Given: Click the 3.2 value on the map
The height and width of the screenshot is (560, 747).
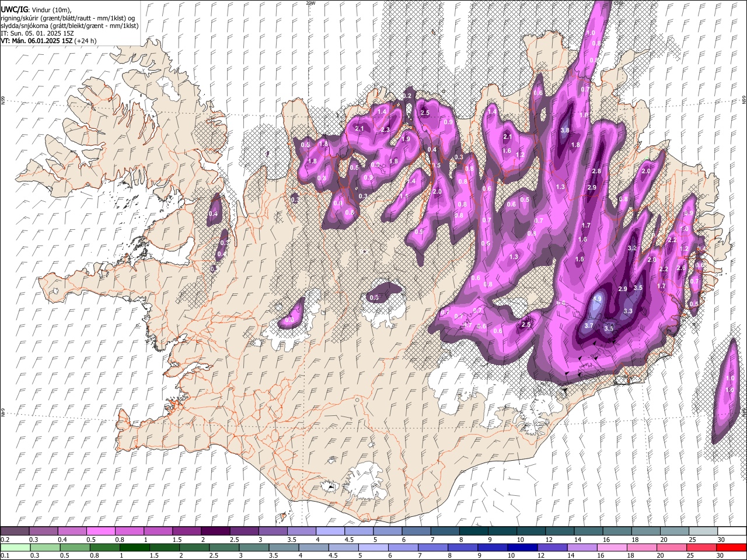Looking at the screenshot, I should (632, 248).
